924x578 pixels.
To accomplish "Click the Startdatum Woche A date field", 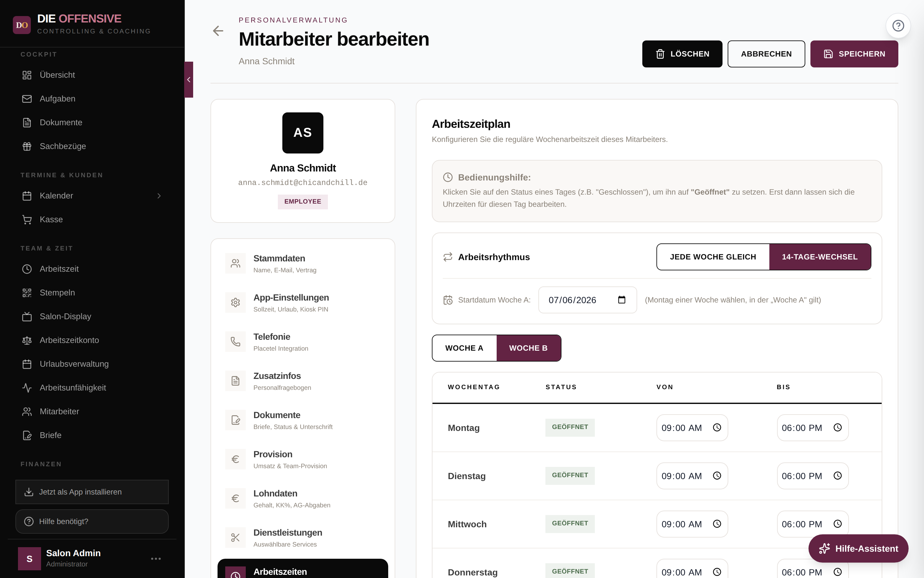I will click(587, 300).
